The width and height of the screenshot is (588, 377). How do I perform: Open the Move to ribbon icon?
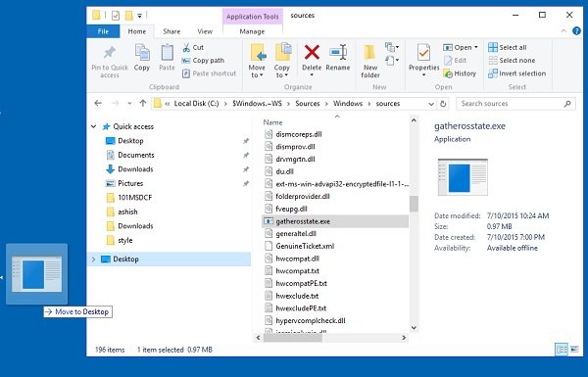[x=257, y=53]
